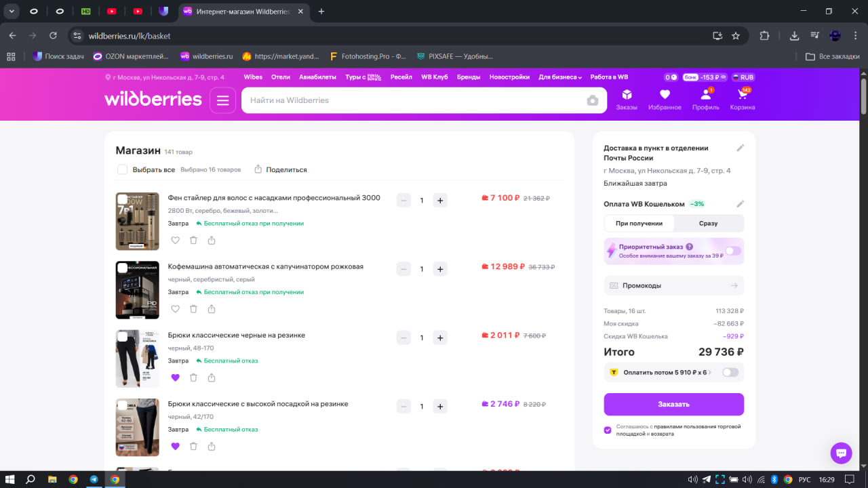Decrease coffee machine quantity with minus

point(403,269)
